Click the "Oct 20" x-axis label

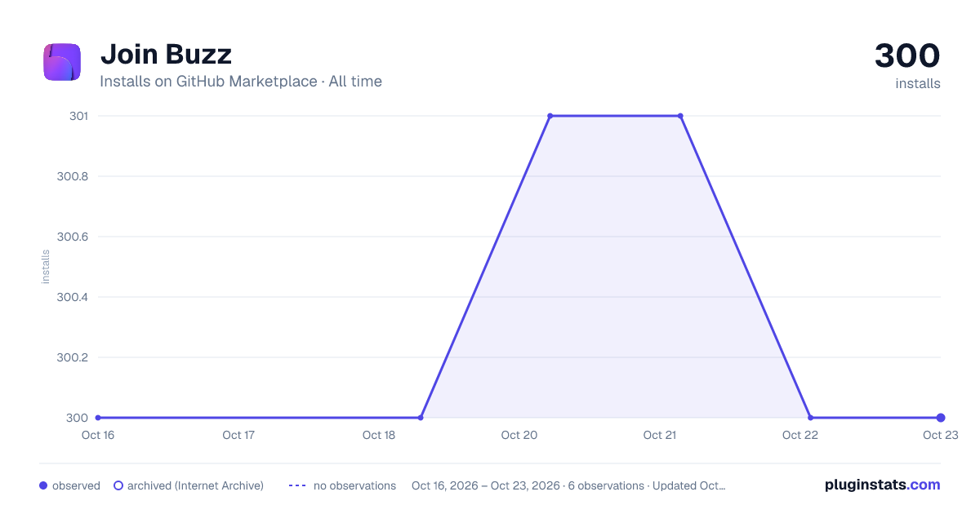click(519, 435)
